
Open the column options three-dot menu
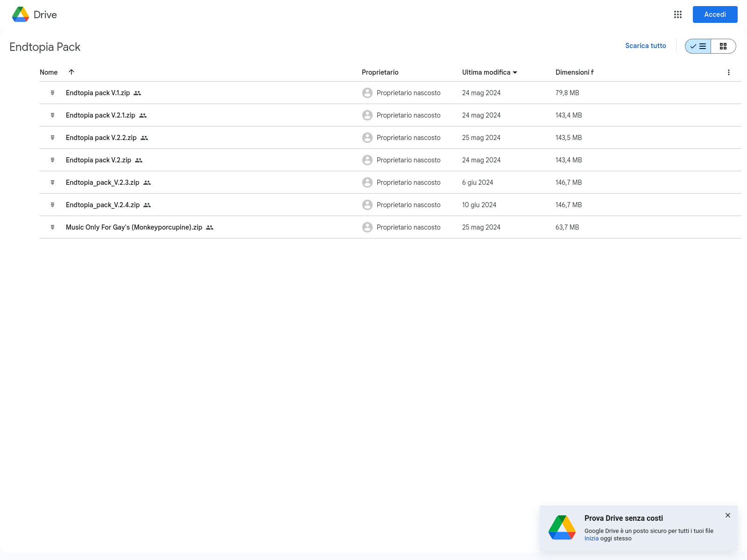point(729,72)
